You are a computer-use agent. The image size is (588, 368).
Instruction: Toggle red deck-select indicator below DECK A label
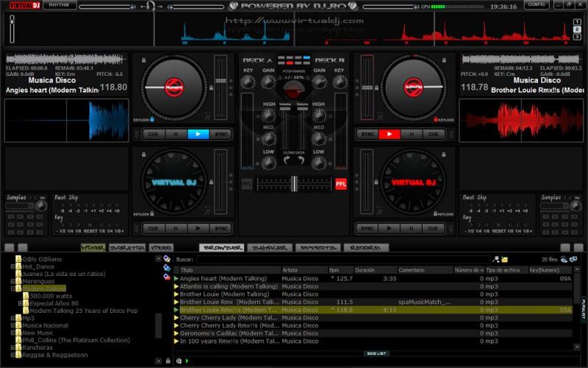(x=290, y=63)
